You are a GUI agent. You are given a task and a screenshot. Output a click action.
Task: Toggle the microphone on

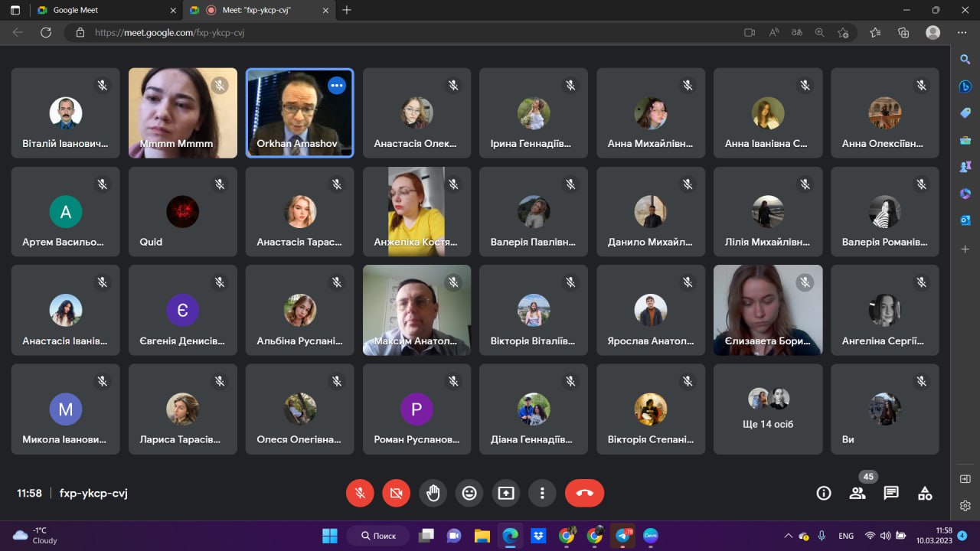(x=360, y=494)
